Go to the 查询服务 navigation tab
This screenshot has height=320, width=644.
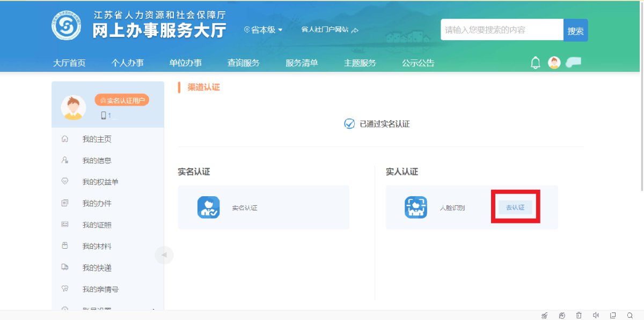click(x=243, y=63)
